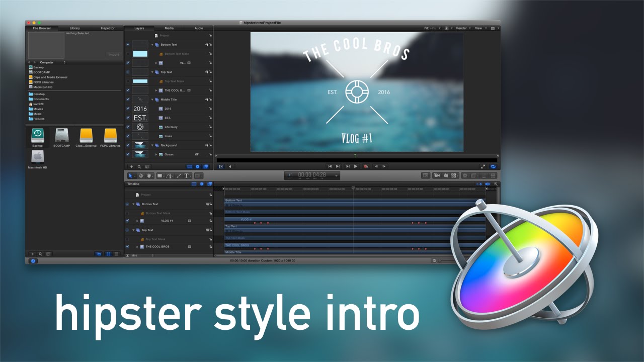
Task: Click lock icon on Ocean layer
Action: 210,154
